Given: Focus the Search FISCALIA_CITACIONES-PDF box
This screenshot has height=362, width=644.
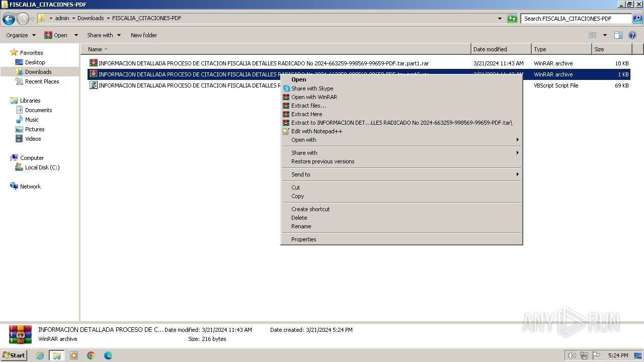Looking at the screenshot, I should [x=576, y=19].
